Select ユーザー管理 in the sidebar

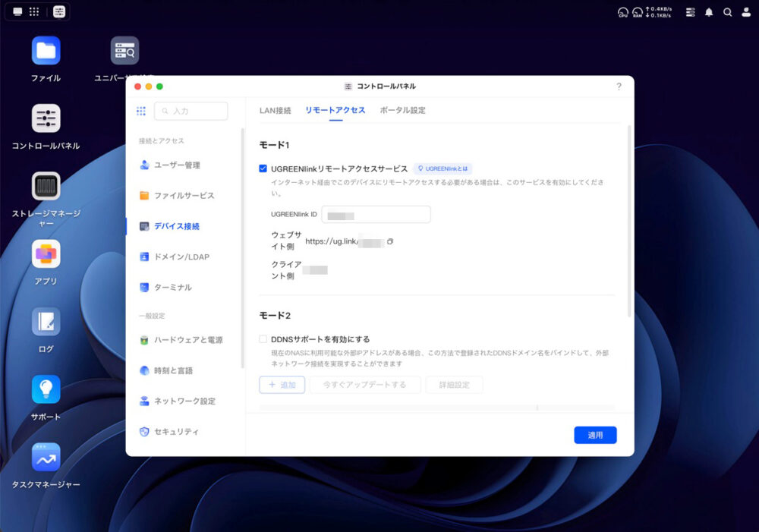[177, 165]
